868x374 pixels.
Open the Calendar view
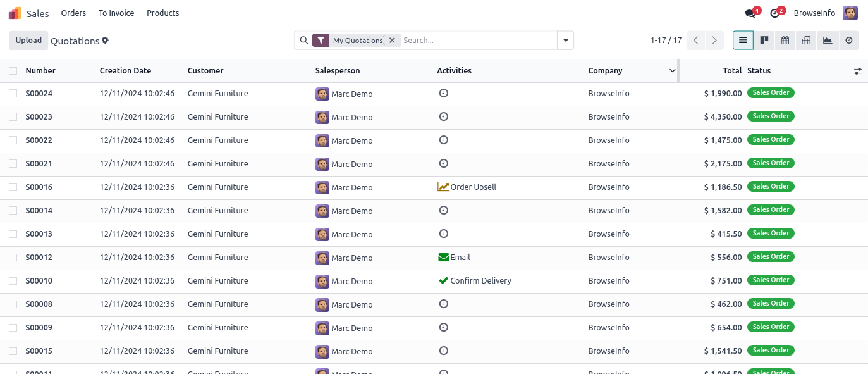pos(785,41)
